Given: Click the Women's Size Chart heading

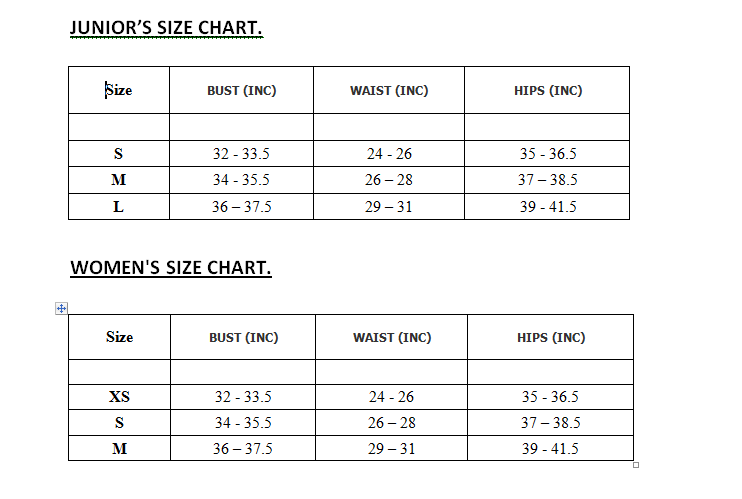Looking at the screenshot, I should click(171, 268).
